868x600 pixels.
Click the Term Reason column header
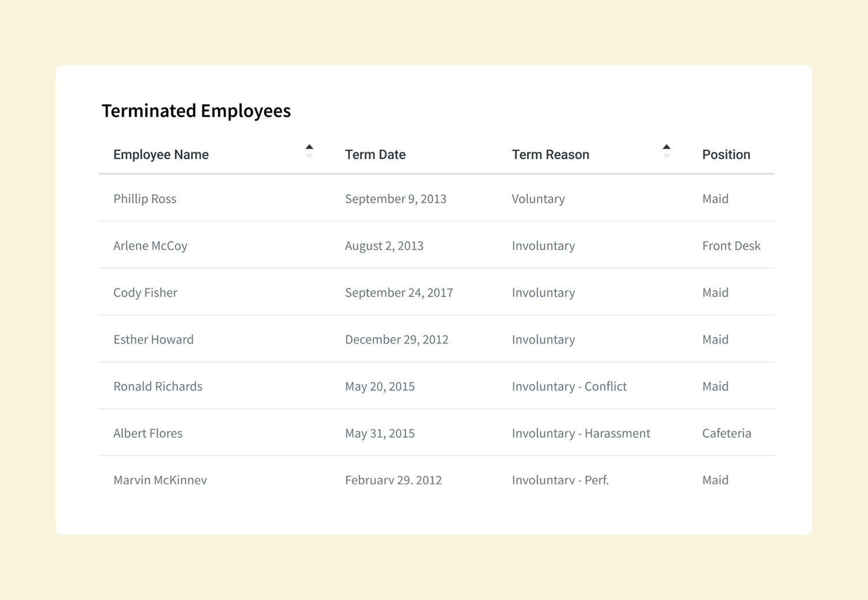click(551, 155)
